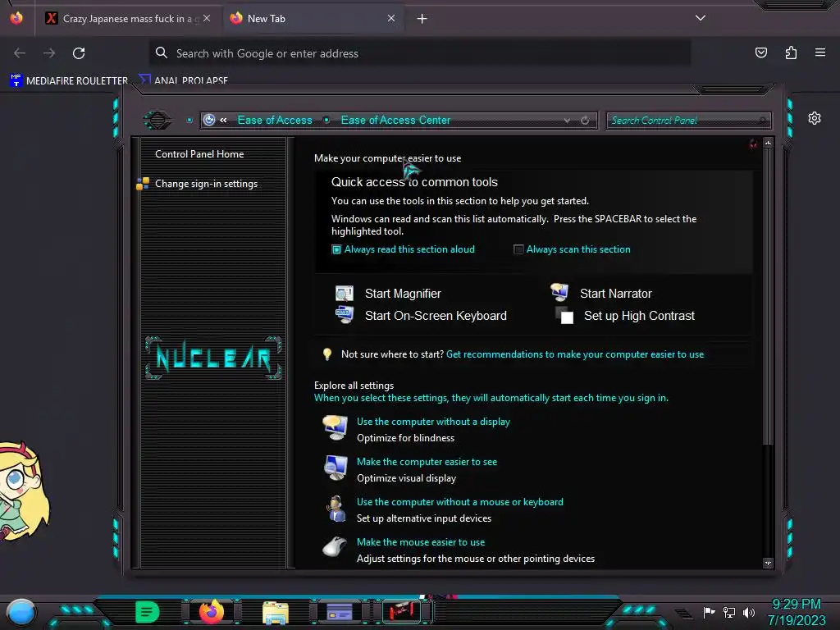This screenshot has width=840, height=630.
Task: Click the magnifier icon in address bar
Action: coord(162,52)
